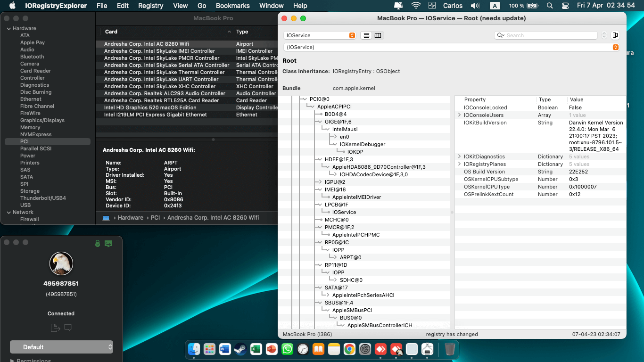The image size is (644, 362).
Task: Launch Google Chrome from the Dock
Action: click(350, 349)
